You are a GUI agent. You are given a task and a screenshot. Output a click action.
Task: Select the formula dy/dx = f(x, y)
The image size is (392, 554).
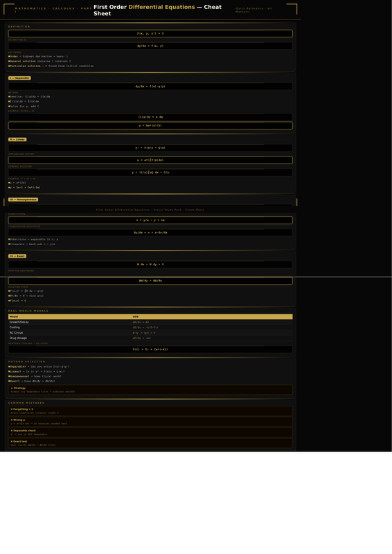pos(150,46)
